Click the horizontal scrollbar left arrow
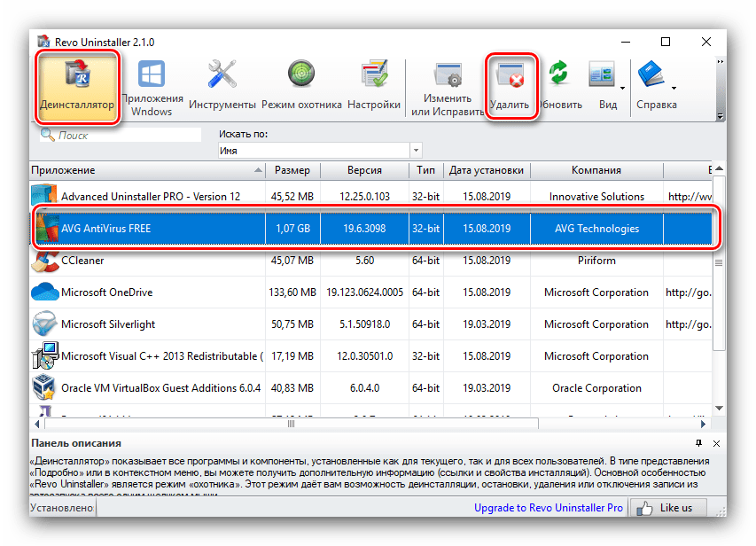The height and width of the screenshot is (546, 756). tap(37, 424)
